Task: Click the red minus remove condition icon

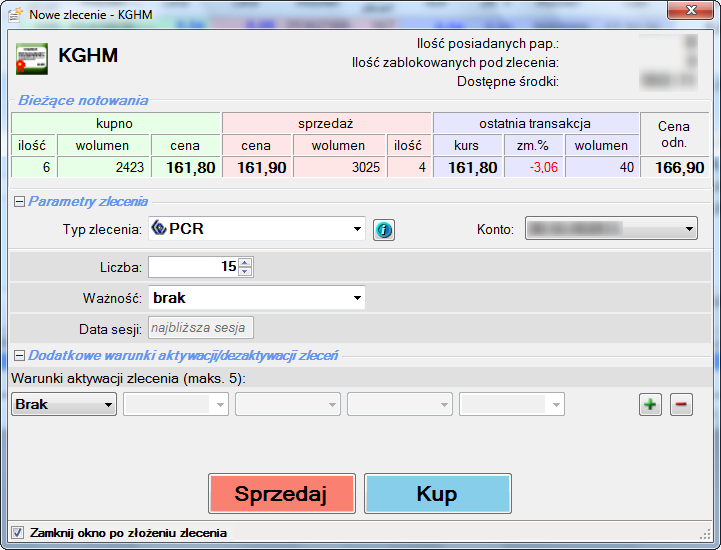Action: (681, 405)
